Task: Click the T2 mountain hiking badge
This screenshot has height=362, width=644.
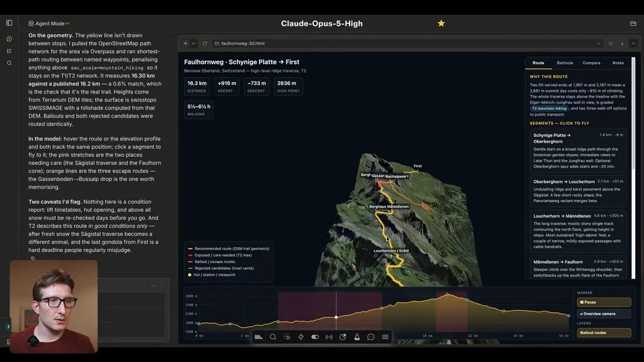Action: [x=549, y=108]
